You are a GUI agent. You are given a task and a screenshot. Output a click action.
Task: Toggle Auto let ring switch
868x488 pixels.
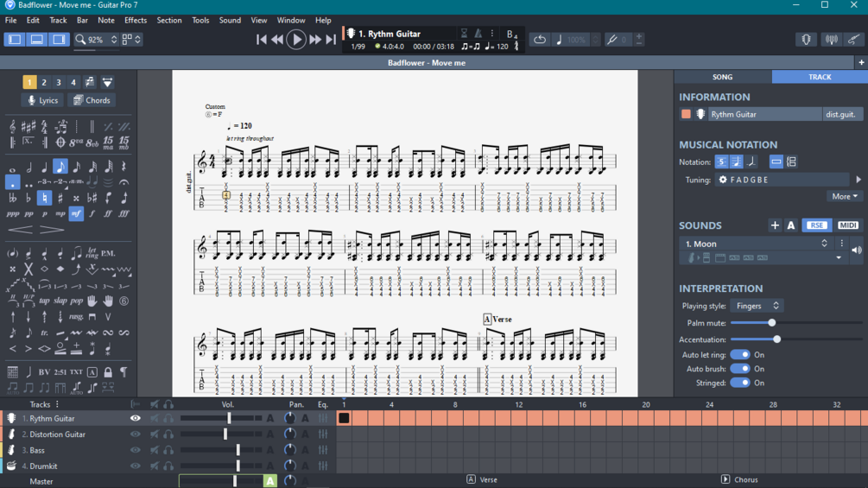(740, 355)
